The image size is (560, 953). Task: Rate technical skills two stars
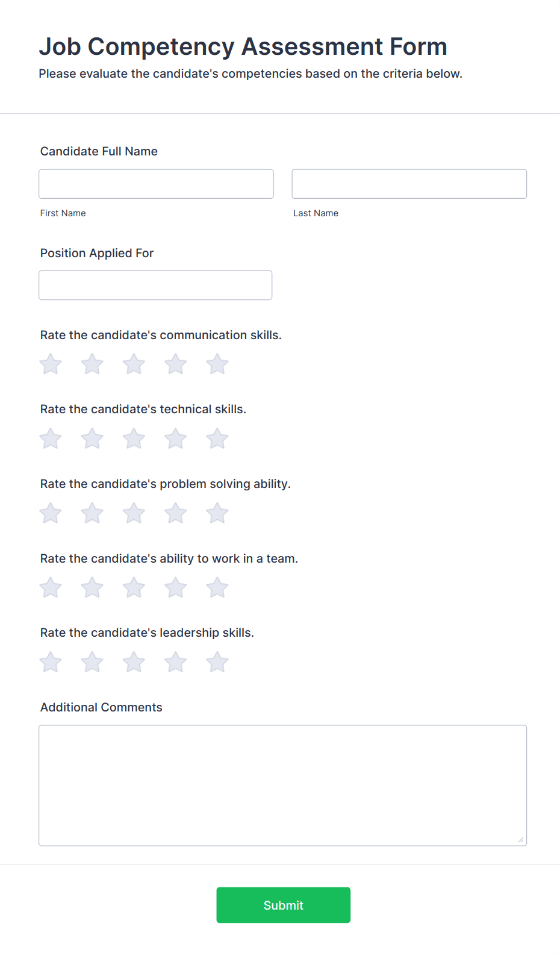(x=92, y=439)
